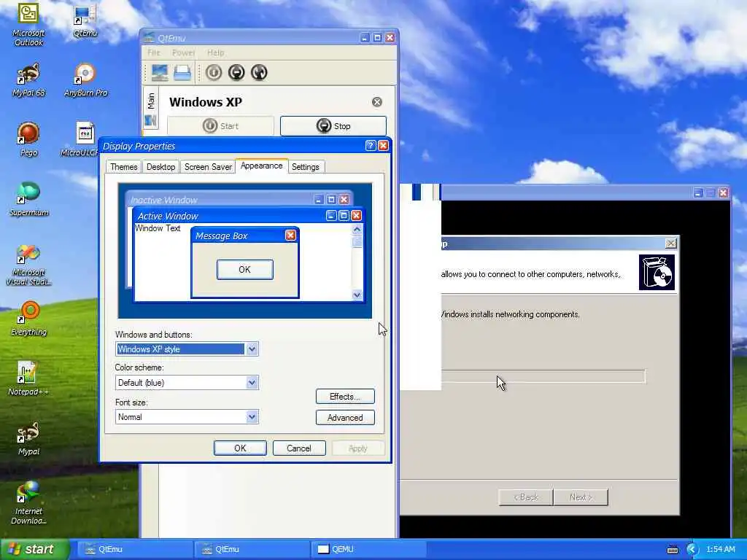This screenshot has height=560, width=747.
Task: Launch MyPal 68 desktop icon
Action: (28, 80)
